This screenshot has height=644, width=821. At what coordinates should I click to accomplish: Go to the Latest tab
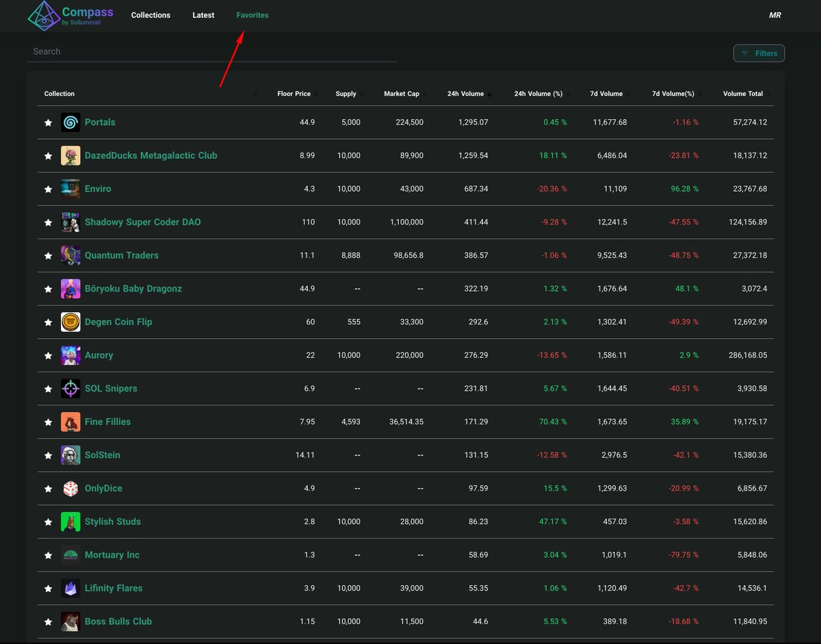(x=203, y=15)
